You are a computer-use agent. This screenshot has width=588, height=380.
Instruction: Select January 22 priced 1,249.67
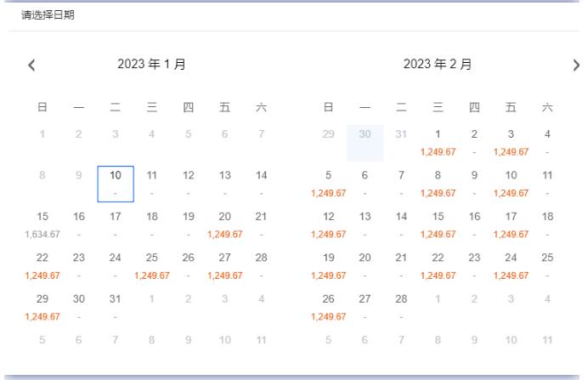point(42,266)
